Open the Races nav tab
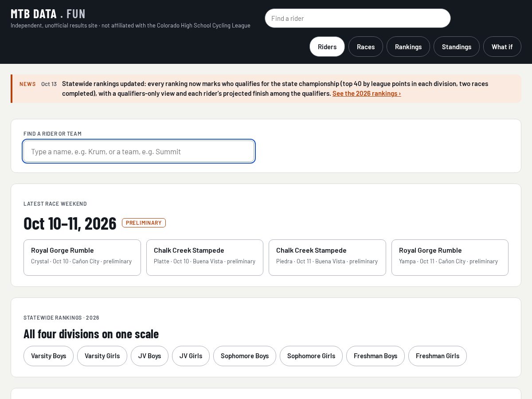Image resolution: width=532 pixels, height=399 pixels. point(366,47)
